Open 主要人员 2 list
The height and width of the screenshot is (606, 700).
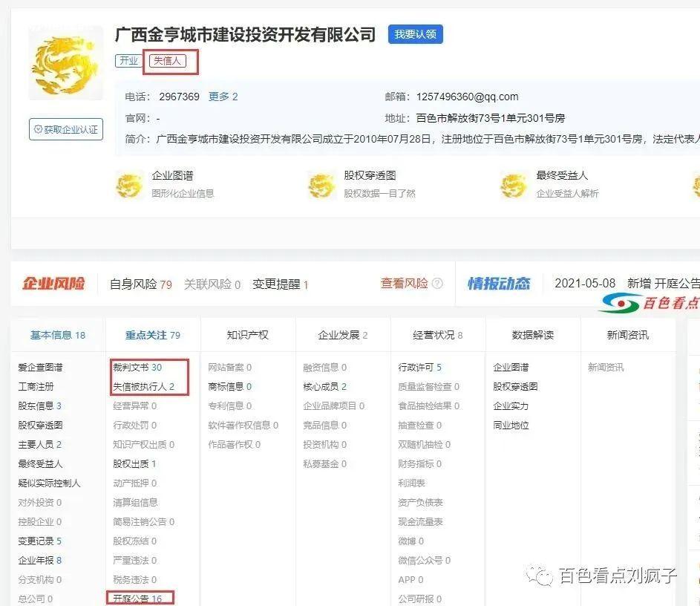40,445
